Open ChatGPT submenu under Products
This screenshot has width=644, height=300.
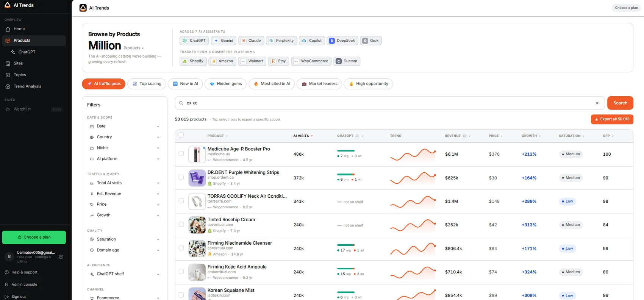27,52
